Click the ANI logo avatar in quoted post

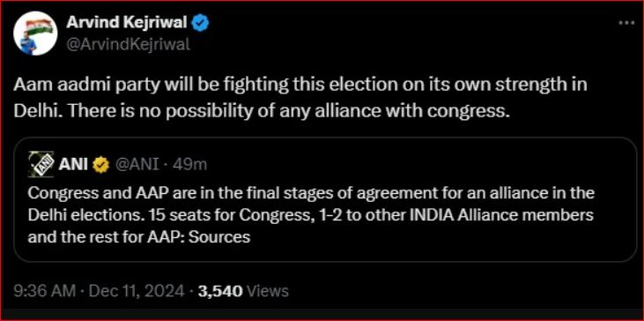[41, 165]
